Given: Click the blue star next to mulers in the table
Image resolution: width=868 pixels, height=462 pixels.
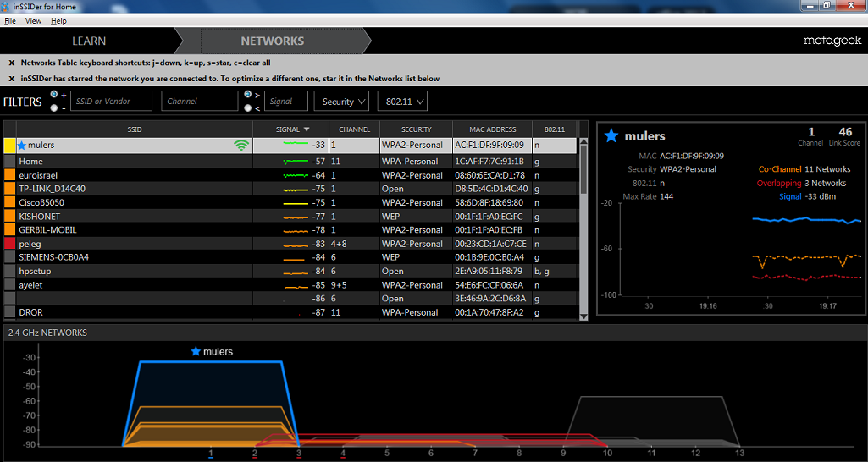Looking at the screenshot, I should 21,146.
